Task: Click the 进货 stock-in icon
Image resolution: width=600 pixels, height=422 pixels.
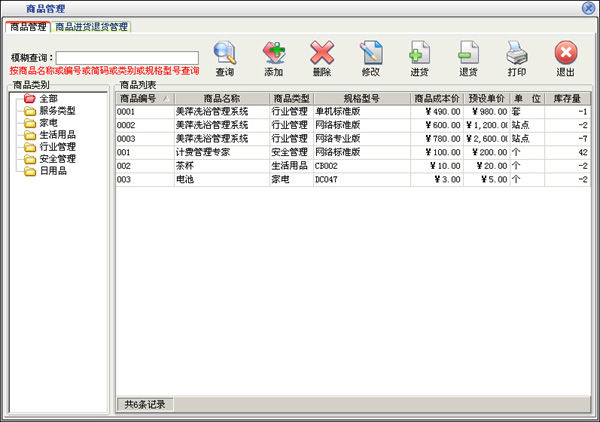Action: [x=419, y=56]
